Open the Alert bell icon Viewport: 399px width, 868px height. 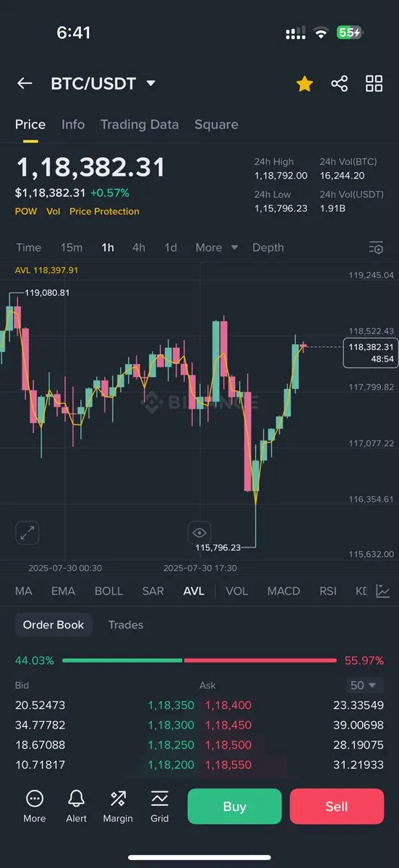[x=76, y=806]
